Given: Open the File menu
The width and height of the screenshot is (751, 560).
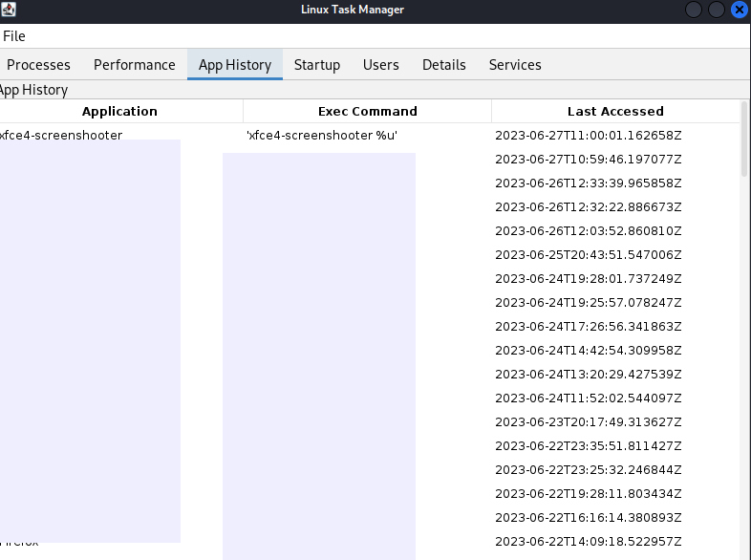Looking at the screenshot, I should pyautogui.click(x=14, y=36).
